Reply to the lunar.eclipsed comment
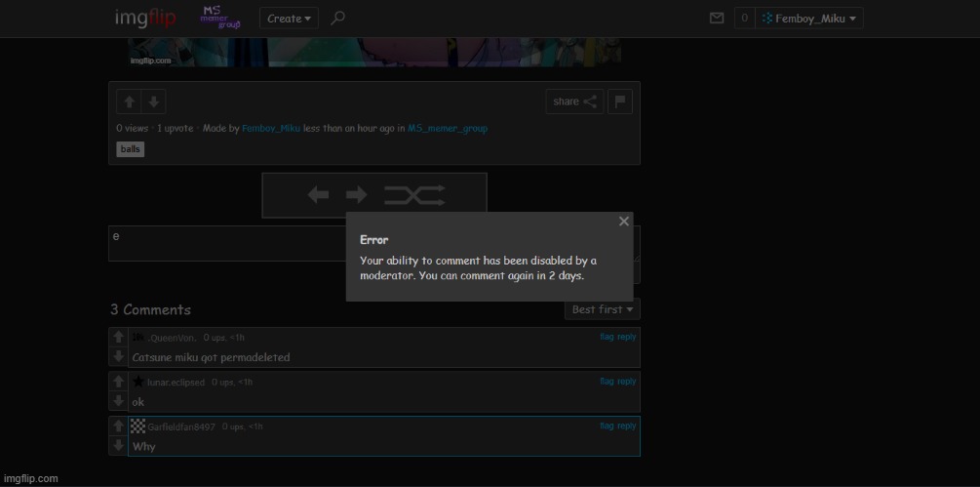The height and width of the screenshot is (487, 980). 627,381
